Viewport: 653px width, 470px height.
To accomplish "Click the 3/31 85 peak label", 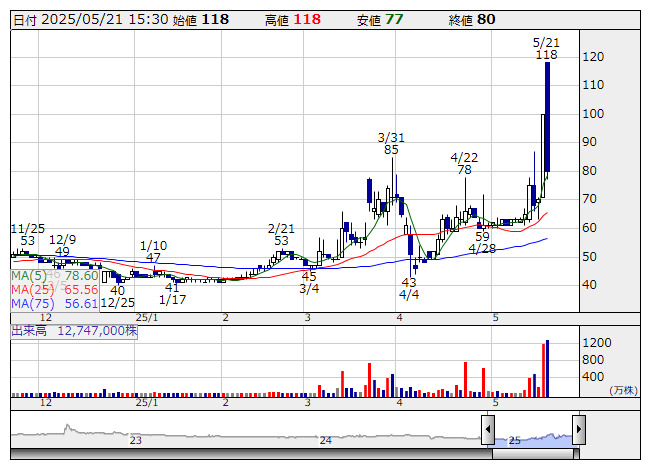I will click(391, 144).
